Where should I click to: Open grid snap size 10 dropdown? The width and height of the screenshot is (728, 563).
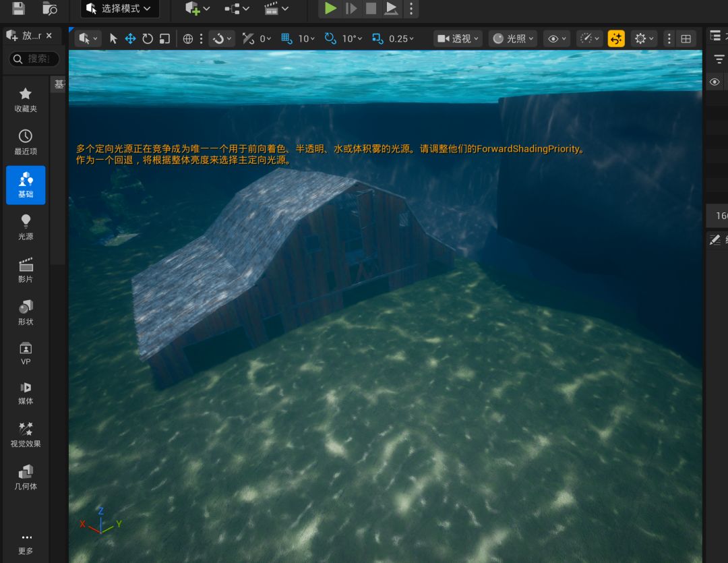click(307, 38)
